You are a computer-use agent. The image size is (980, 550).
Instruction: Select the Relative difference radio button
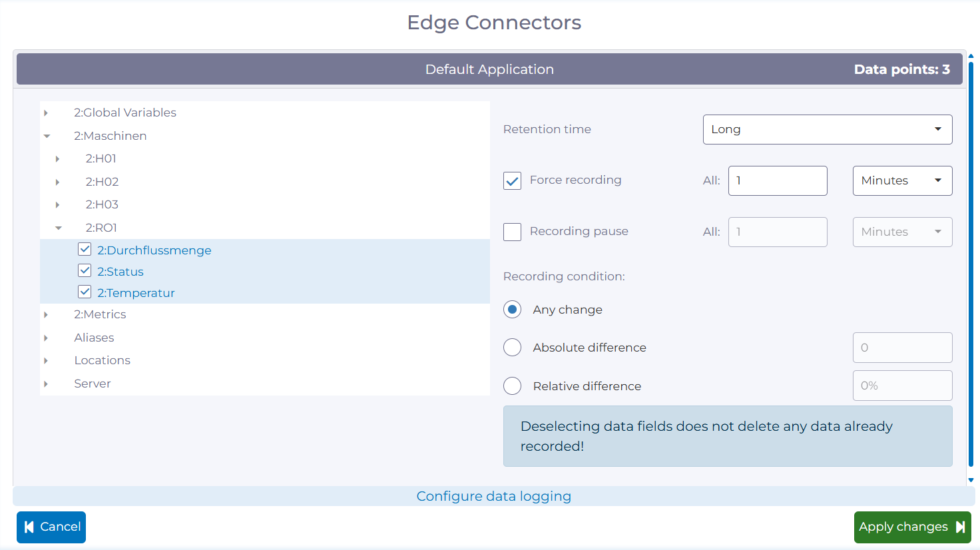click(x=512, y=386)
